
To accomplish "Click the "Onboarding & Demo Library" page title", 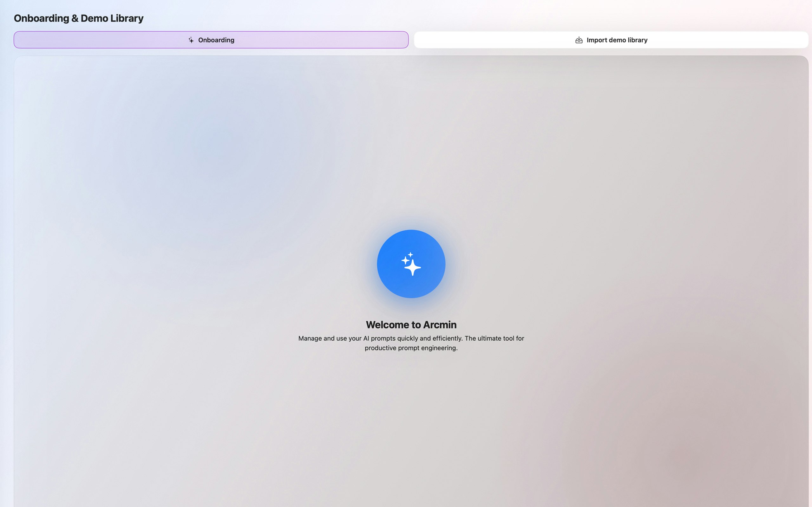I will tap(79, 18).
